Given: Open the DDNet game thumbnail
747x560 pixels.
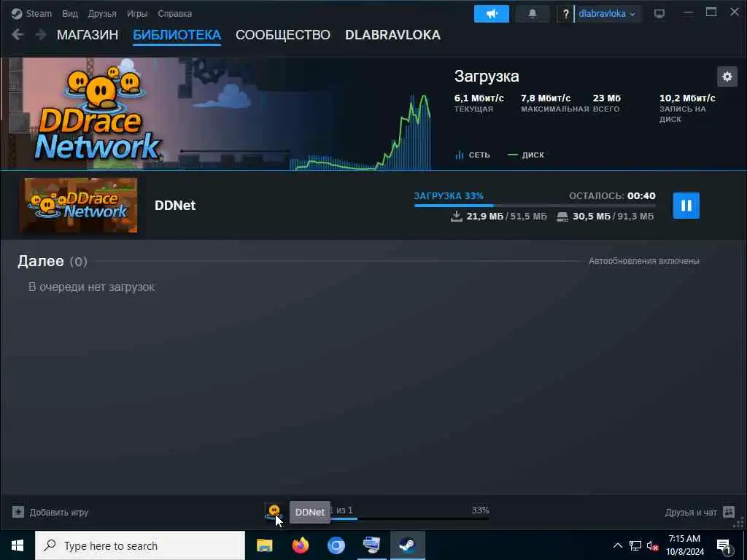Looking at the screenshot, I should pos(80,205).
